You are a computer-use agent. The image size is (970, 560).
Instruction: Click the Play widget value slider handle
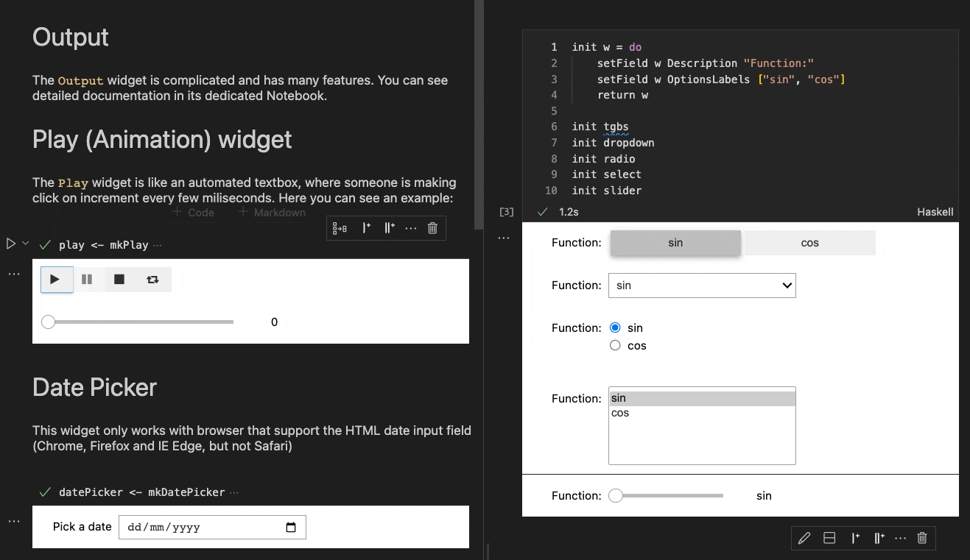(x=49, y=322)
